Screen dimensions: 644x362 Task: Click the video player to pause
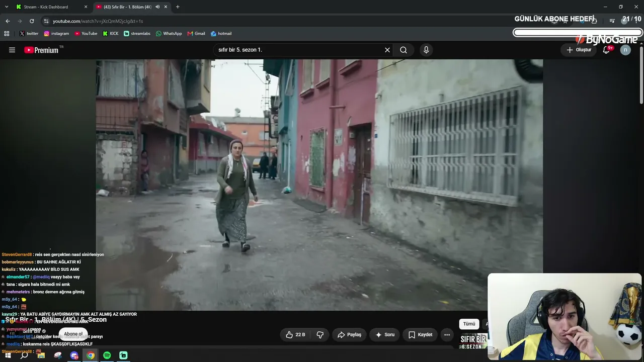coord(319,185)
